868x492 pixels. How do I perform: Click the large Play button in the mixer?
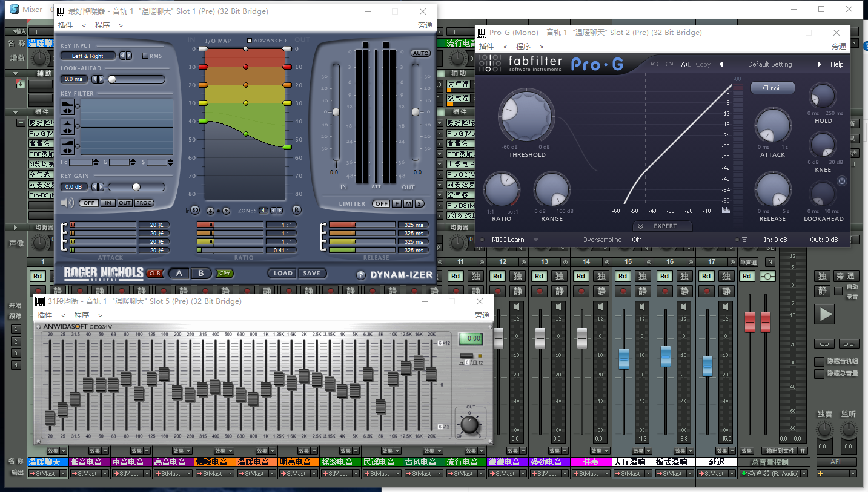pyautogui.click(x=824, y=313)
